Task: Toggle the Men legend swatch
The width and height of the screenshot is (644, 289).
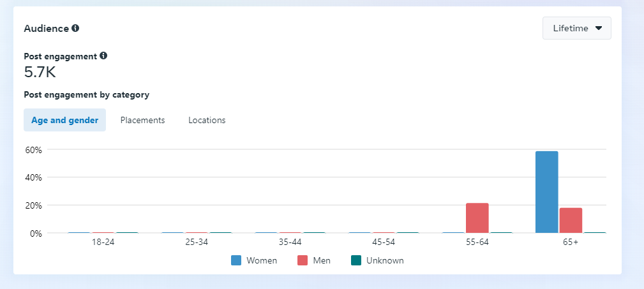Action: point(303,260)
